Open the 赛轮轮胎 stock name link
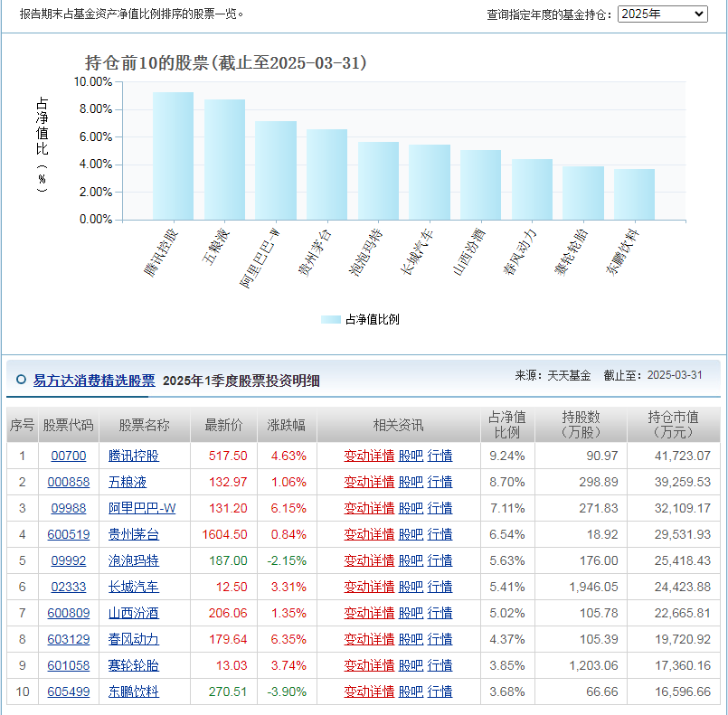 point(134,665)
